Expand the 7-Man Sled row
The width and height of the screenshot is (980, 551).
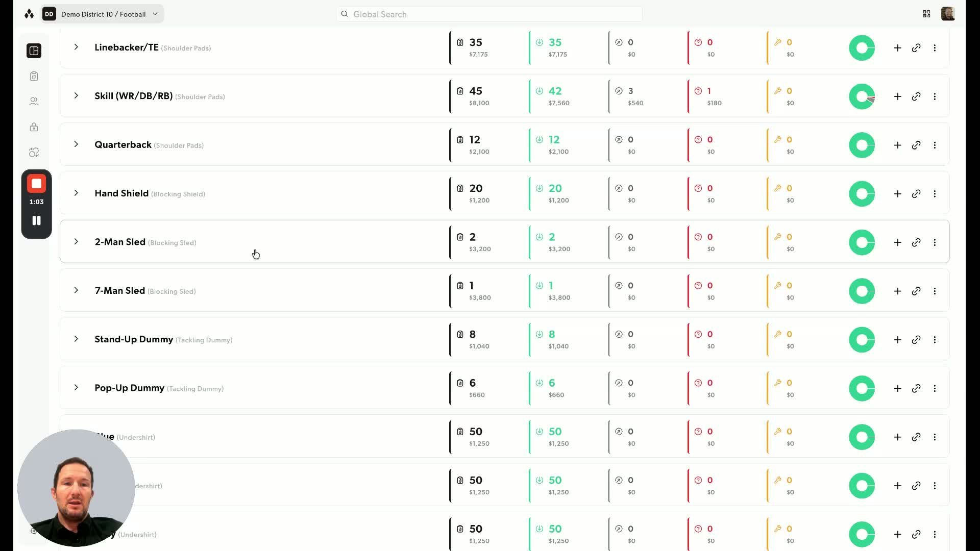[76, 290]
